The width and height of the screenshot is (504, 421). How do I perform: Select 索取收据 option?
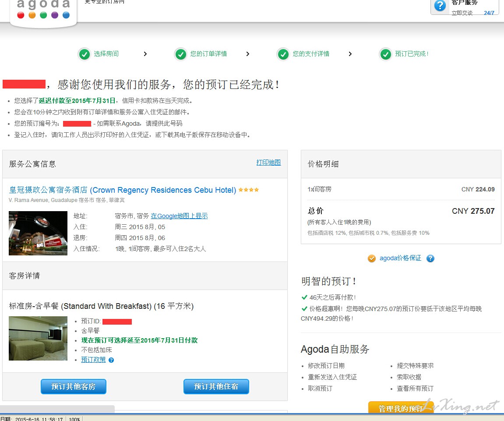pyautogui.click(x=409, y=377)
